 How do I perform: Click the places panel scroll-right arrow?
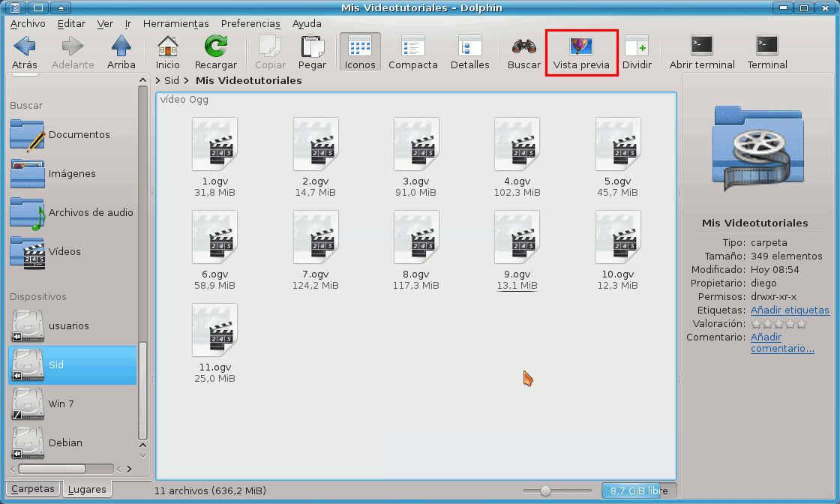coord(129,469)
